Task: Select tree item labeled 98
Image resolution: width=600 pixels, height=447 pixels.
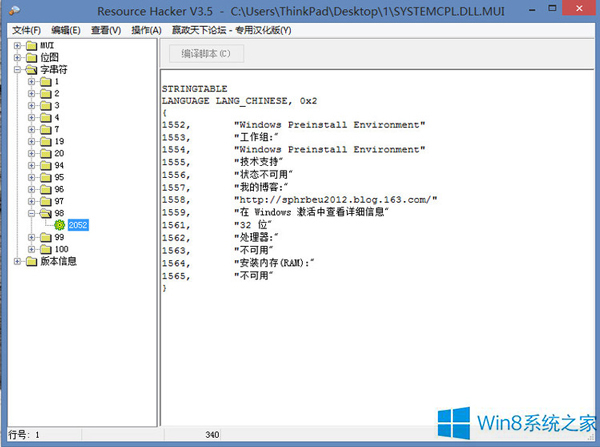Action: (x=59, y=213)
